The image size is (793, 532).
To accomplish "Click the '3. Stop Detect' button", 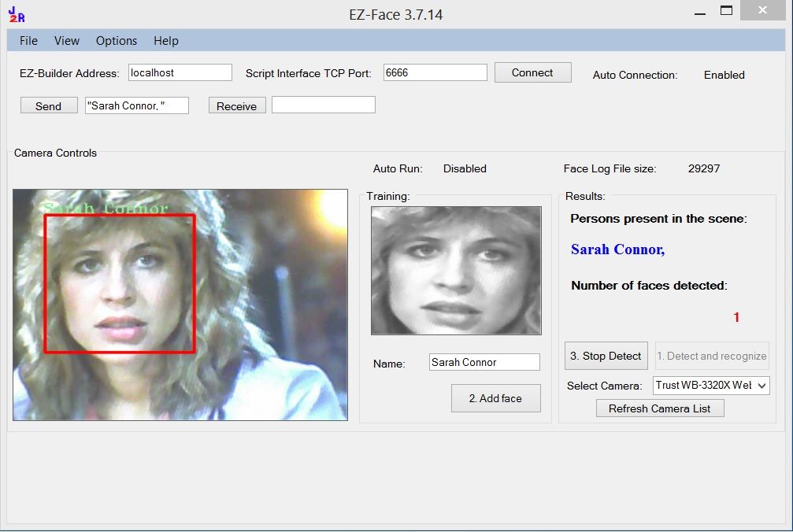I will click(x=606, y=355).
